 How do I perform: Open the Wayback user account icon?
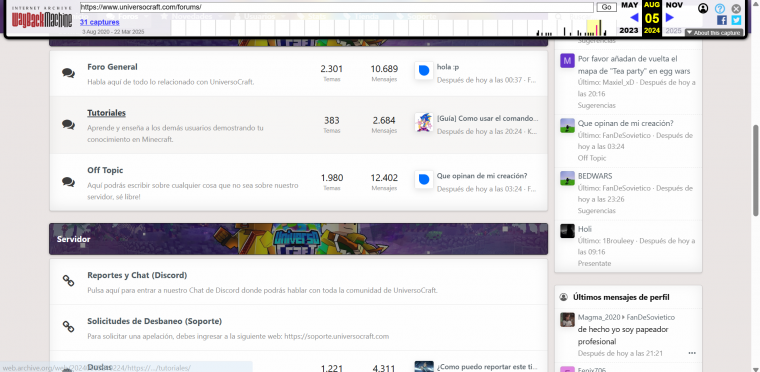(703, 8)
